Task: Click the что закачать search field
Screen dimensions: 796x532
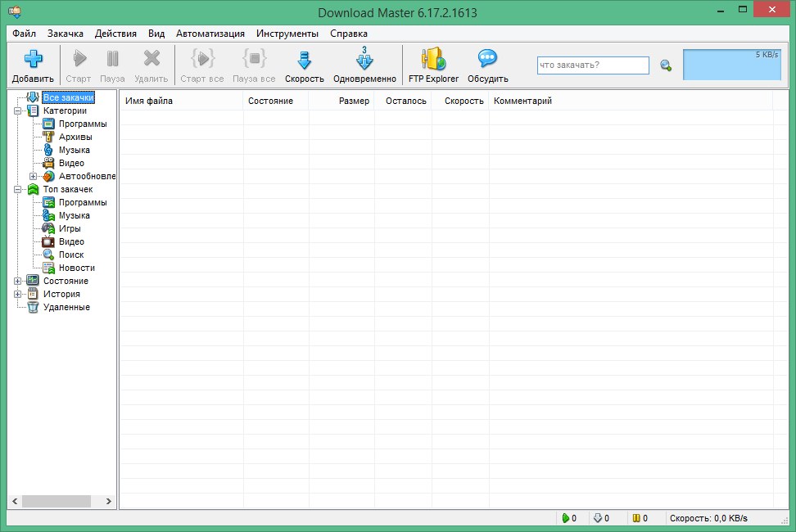Action: 593,65
